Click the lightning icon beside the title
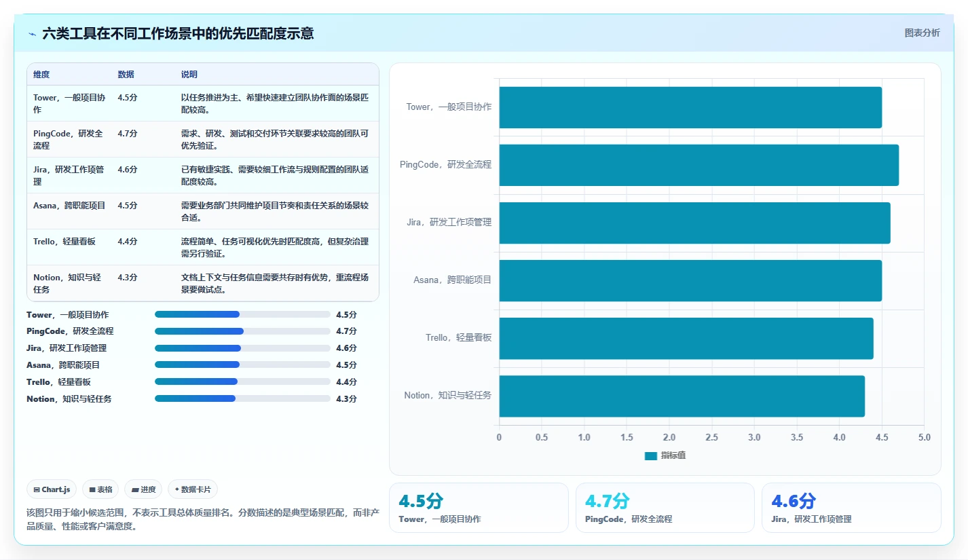Viewport: 968px width, 560px height. pos(32,33)
